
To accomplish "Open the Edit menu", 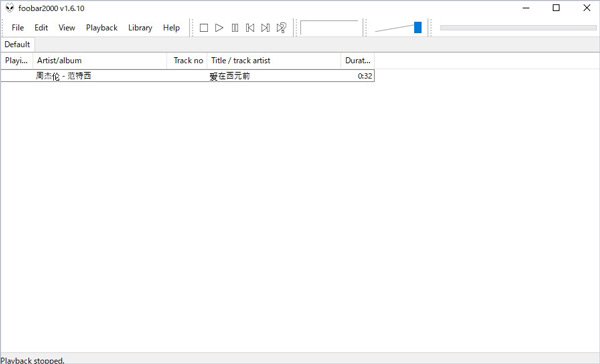I will pyautogui.click(x=41, y=28).
